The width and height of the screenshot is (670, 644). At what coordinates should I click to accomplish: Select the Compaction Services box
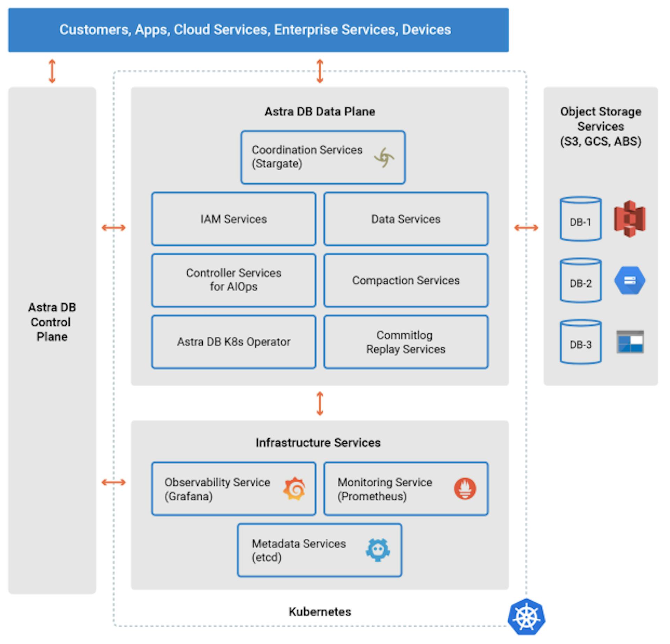point(405,280)
